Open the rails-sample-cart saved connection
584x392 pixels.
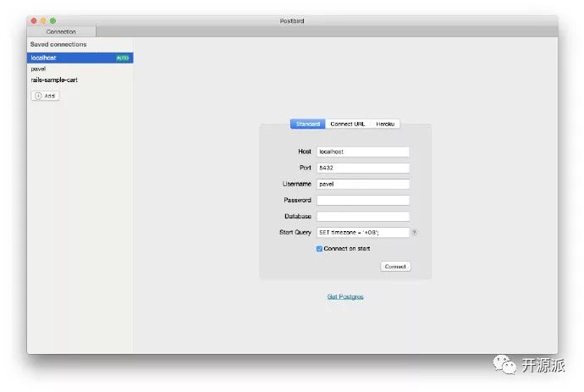(80, 80)
